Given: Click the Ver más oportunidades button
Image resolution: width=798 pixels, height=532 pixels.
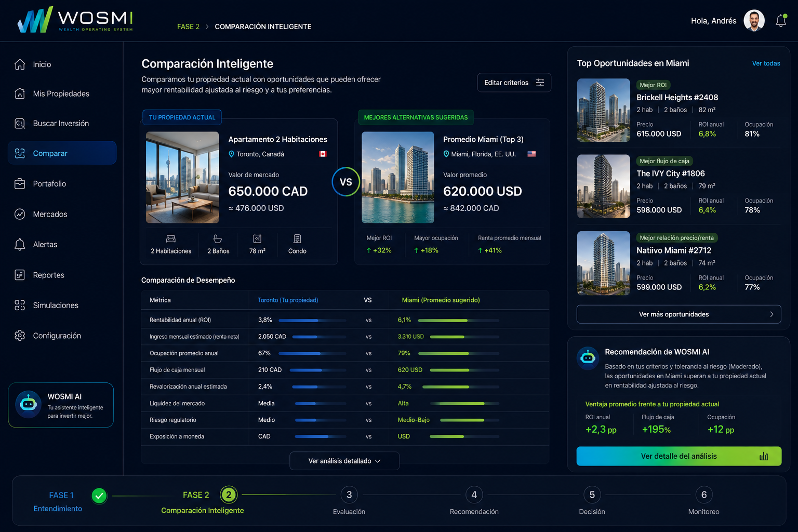Looking at the screenshot, I should click(x=679, y=314).
